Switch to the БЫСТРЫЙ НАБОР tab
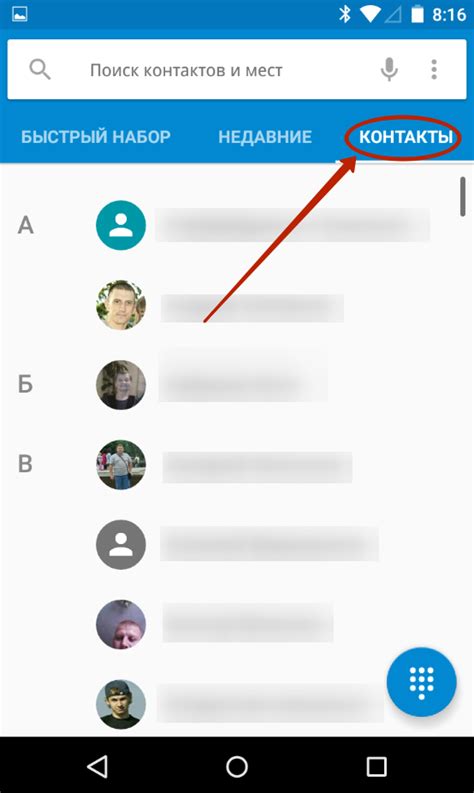The height and width of the screenshot is (793, 474). tap(96, 137)
